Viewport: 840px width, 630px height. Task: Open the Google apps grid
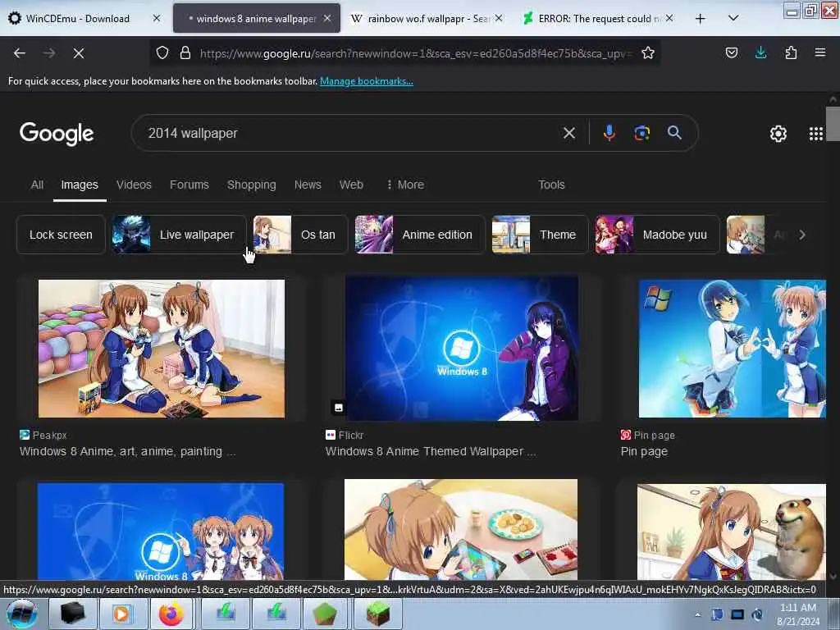pyautogui.click(x=815, y=134)
